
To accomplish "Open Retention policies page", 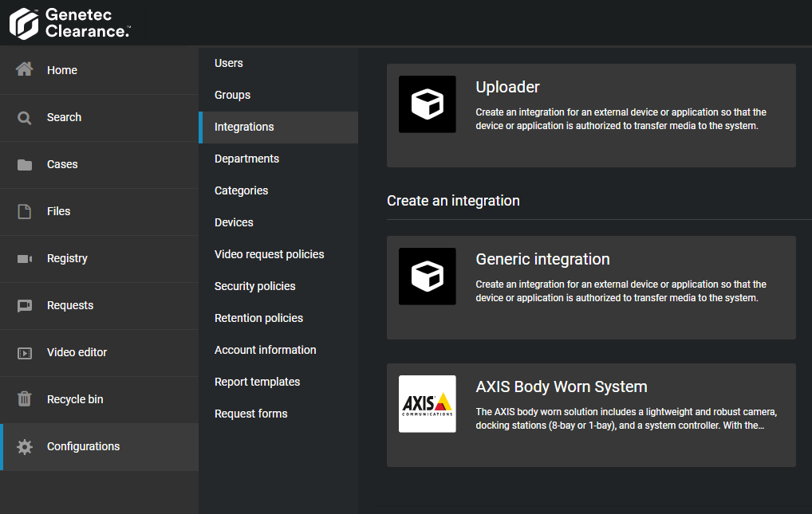I will coord(259,318).
